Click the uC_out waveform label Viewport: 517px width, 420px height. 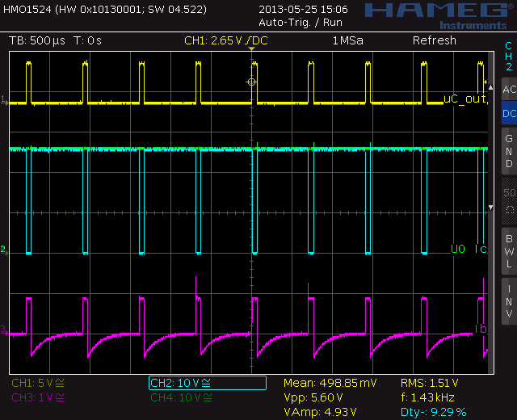[x=464, y=99]
